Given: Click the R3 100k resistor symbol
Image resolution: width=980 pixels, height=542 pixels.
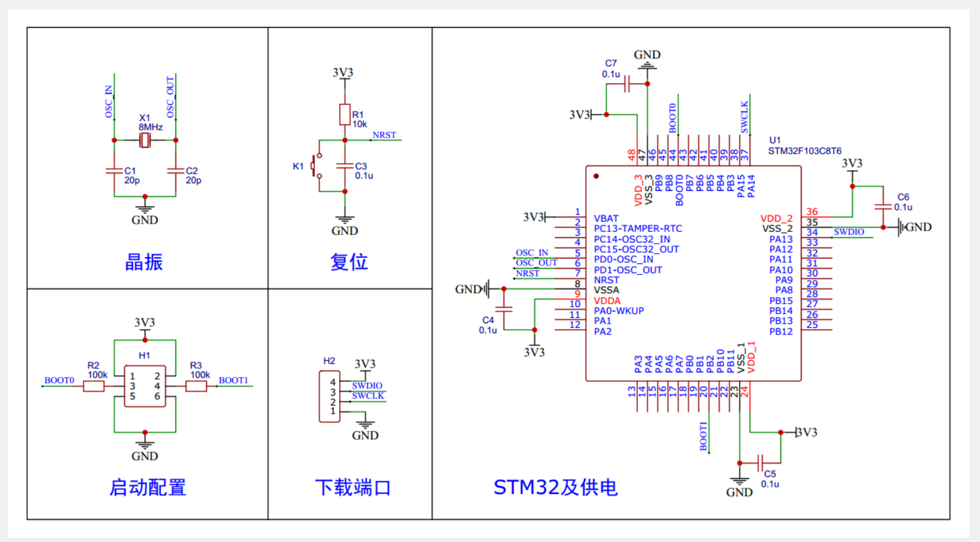Looking at the screenshot, I should click(196, 386).
